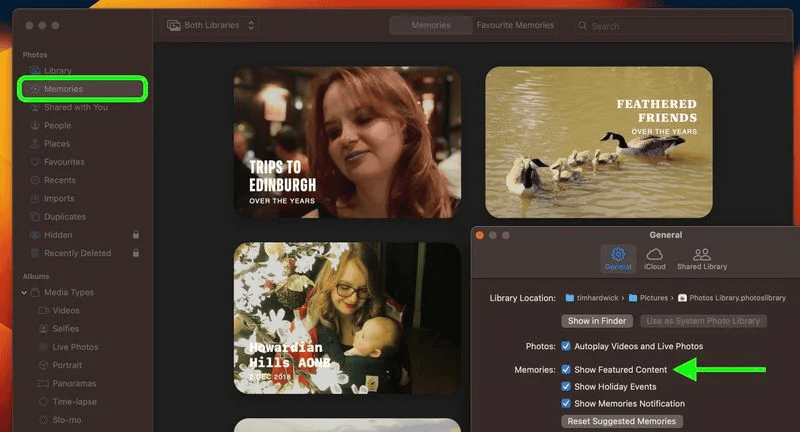Open the Both Libraries dropdown
Screen dimensions: 800x432
click(211, 25)
